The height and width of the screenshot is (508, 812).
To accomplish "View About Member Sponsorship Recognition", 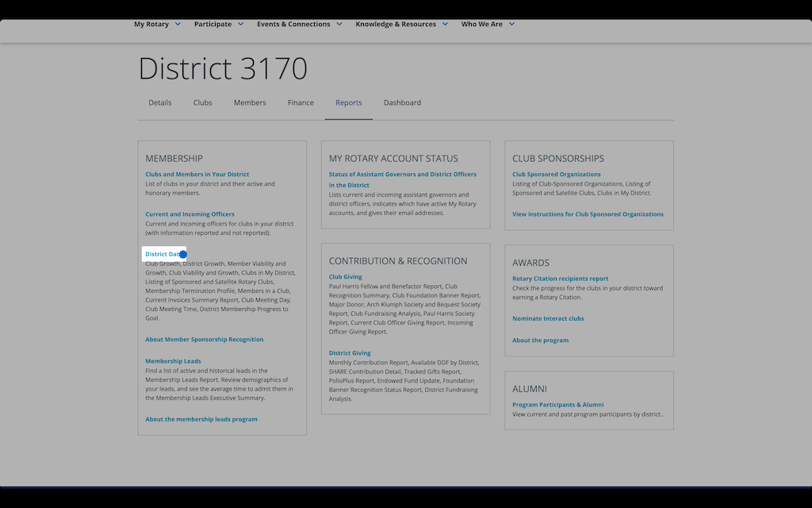I will coord(204,340).
